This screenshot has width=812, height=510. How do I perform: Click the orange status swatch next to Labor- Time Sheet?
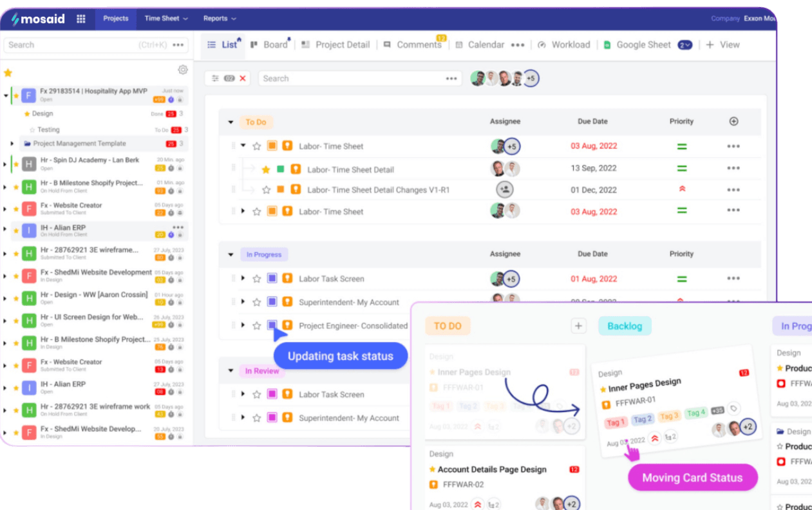272,146
